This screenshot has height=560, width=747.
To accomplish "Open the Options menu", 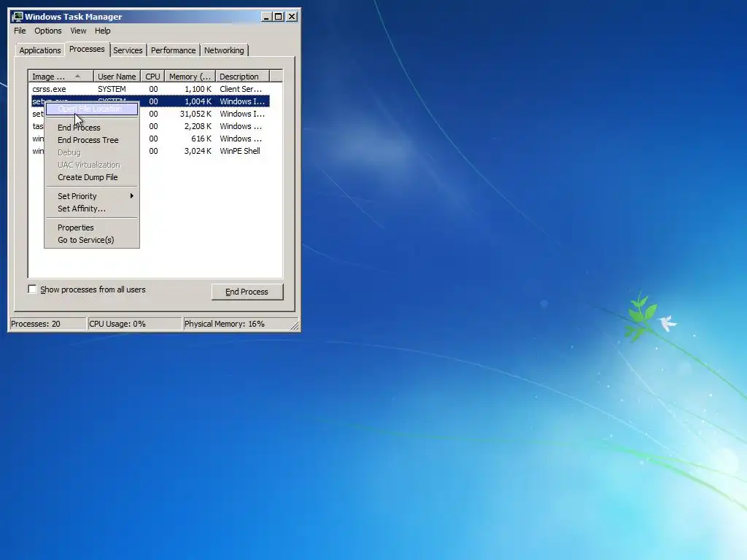I will (47, 31).
